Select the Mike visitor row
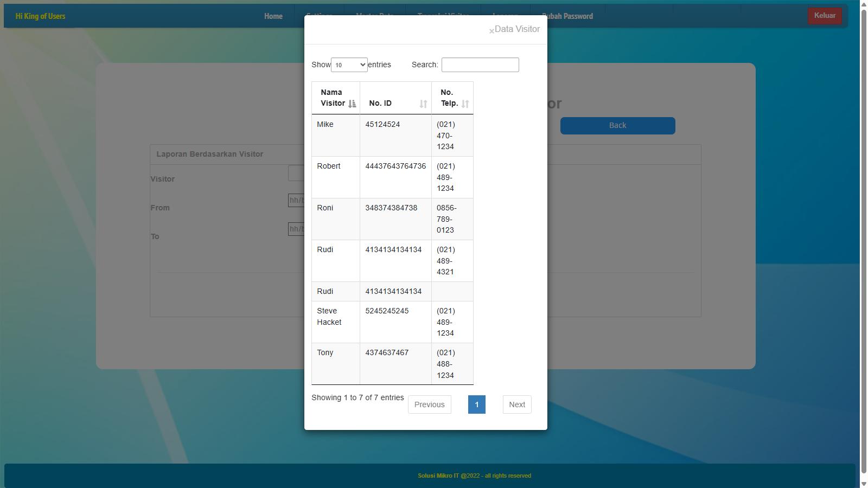This screenshot has height=488, width=868. coord(325,125)
